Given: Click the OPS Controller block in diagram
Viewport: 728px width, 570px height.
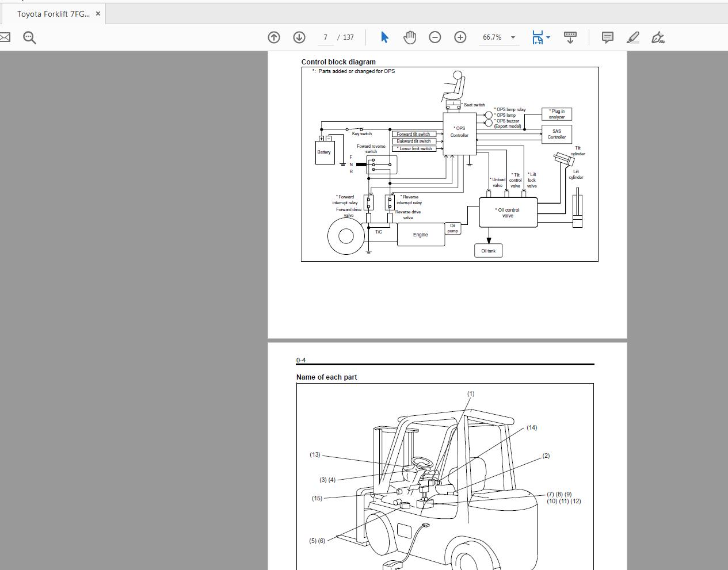Looking at the screenshot, I should click(459, 132).
